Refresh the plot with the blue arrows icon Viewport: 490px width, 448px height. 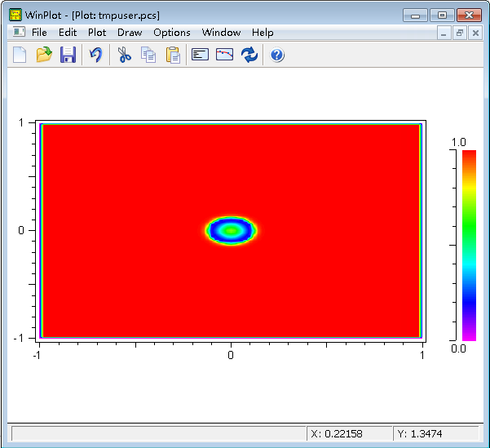tap(249, 55)
